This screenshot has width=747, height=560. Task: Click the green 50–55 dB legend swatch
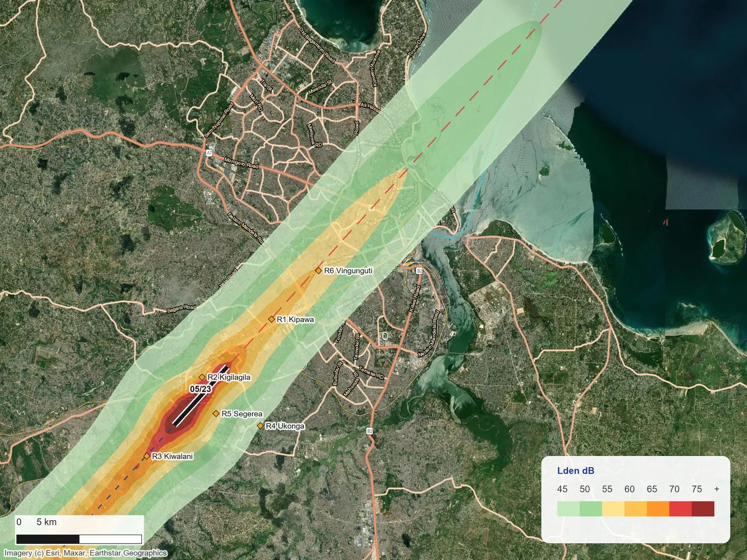591,509
